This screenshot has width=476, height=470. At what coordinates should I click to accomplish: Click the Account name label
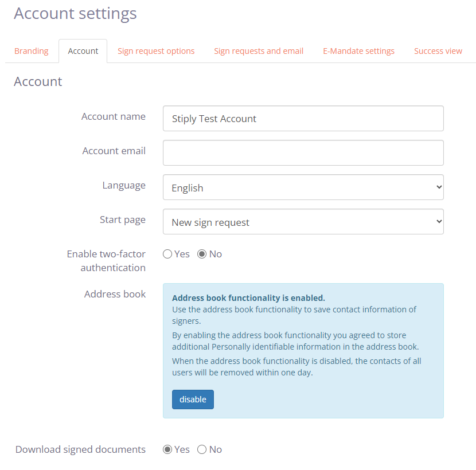tap(113, 116)
